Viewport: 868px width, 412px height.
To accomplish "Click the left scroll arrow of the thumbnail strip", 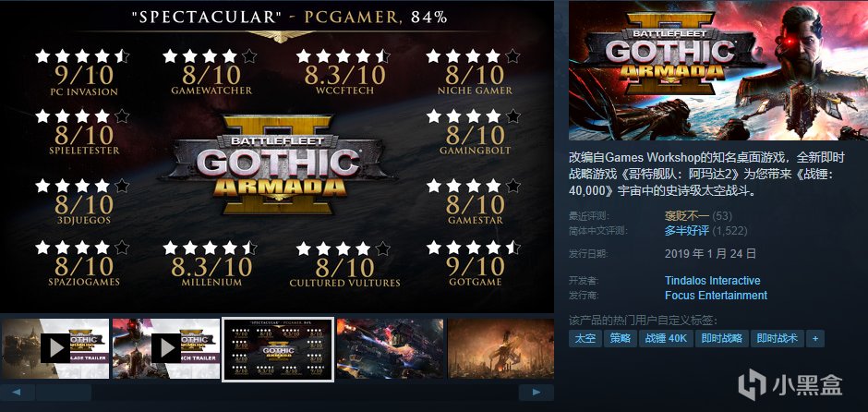I will click(x=18, y=393).
